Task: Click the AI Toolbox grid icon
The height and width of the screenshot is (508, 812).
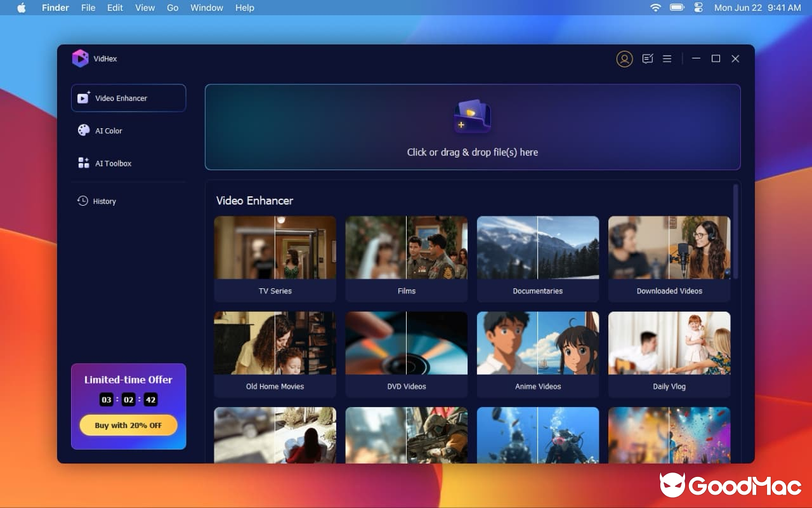Action: pos(83,163)
